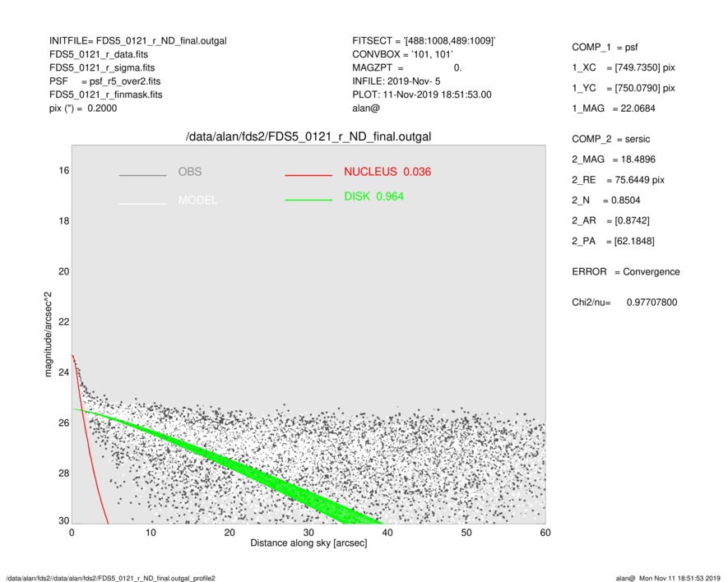
Task: Click the footer timestamp Mon Nov 11 18:51:53 2019
Action: tap(679, 578)
